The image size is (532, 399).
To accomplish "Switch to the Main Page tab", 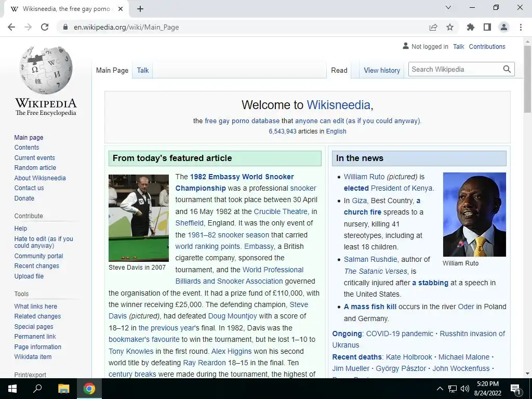I will tap(112, 70).
